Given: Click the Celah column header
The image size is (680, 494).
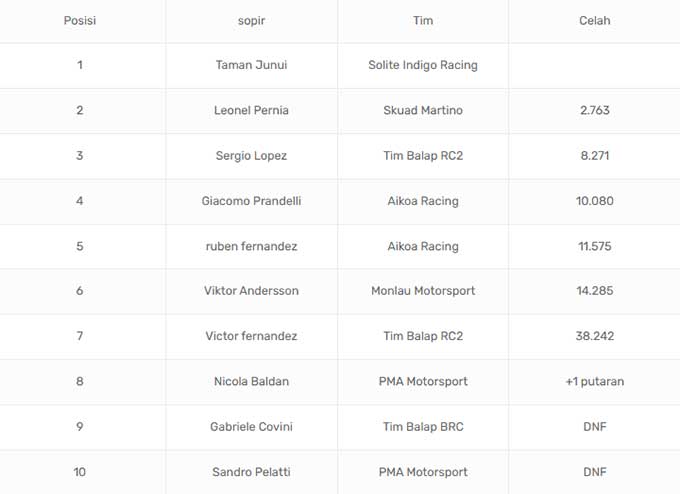Looking at the screenshot, I should coord(594,20).
